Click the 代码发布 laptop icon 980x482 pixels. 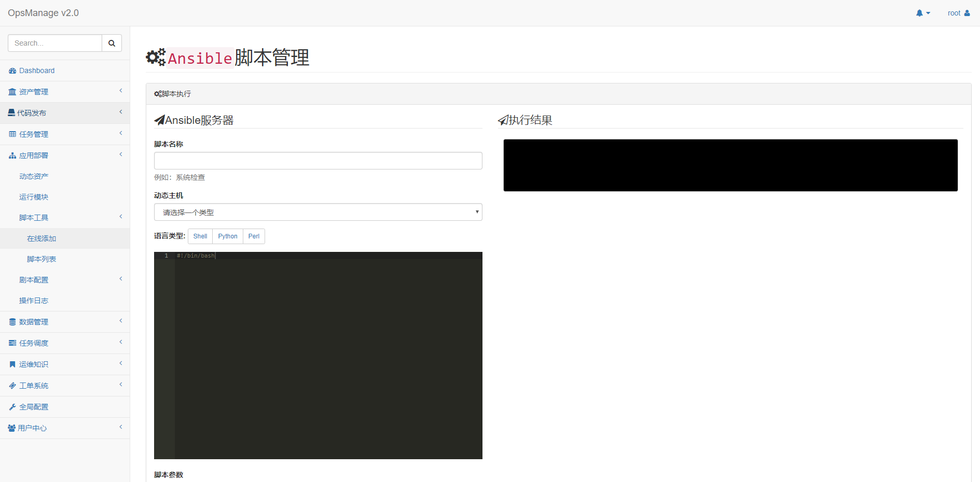click(11, 112)
